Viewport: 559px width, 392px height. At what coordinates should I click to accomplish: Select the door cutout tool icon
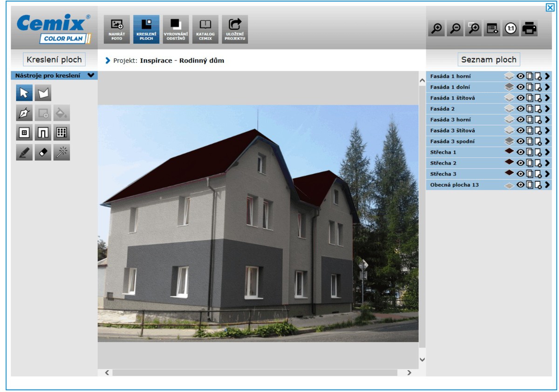pyautogui.click(x=43, y=133)
